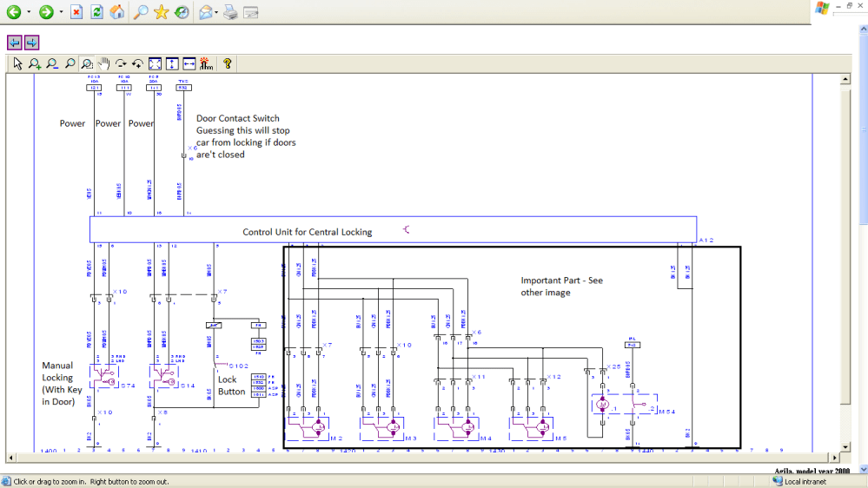Open the Mail options dropdown arrow
This screenshot has height=488, width=868.
point(216,12)
